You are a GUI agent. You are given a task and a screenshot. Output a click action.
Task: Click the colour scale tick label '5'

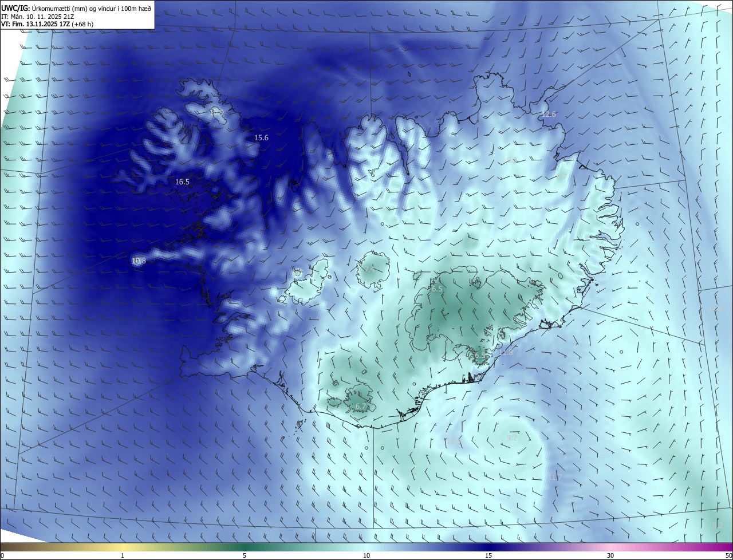click(x=245, y=555)
